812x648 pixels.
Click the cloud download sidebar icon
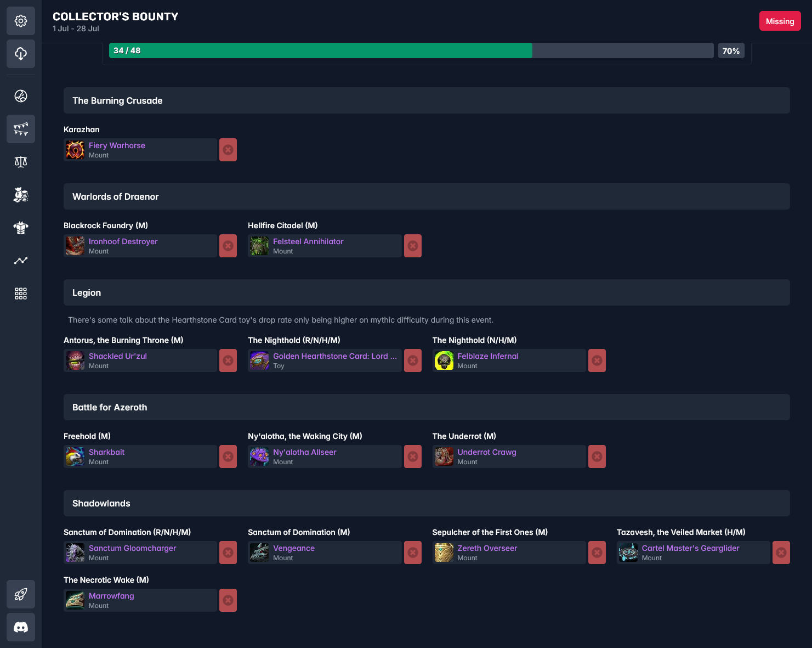point(21,54)
